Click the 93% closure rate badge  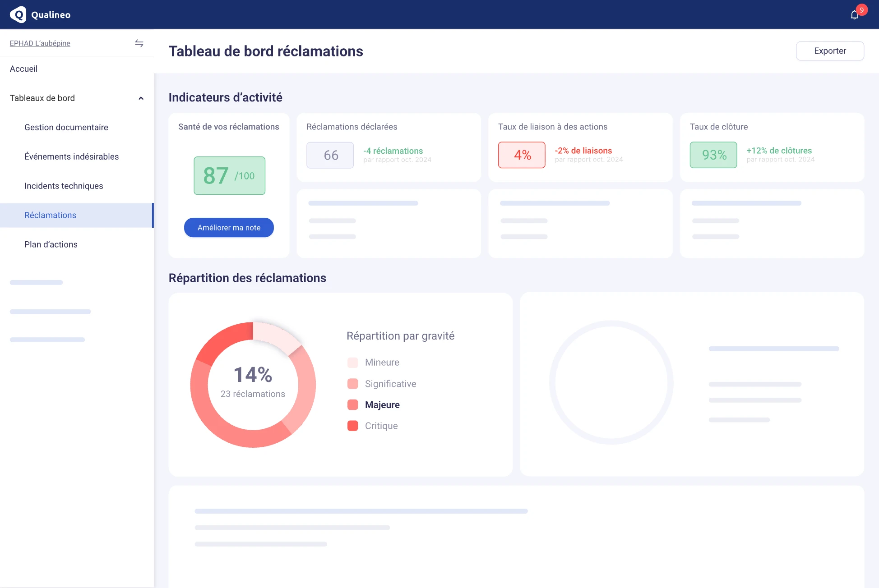713,155
